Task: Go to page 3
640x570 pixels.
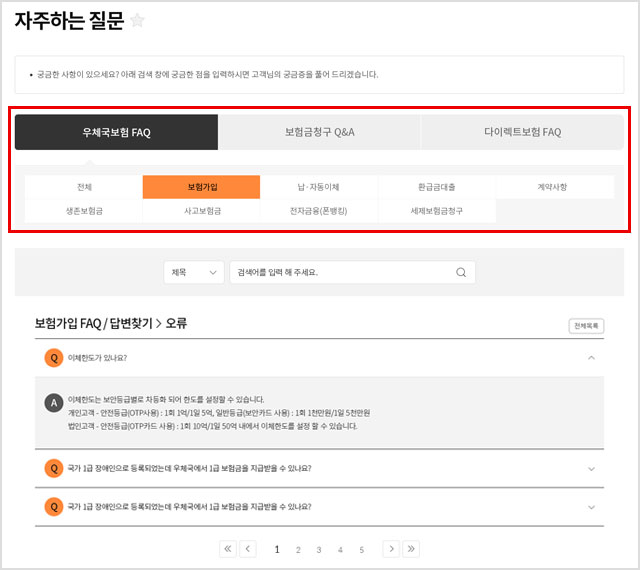Action: [x=319, y=550]
